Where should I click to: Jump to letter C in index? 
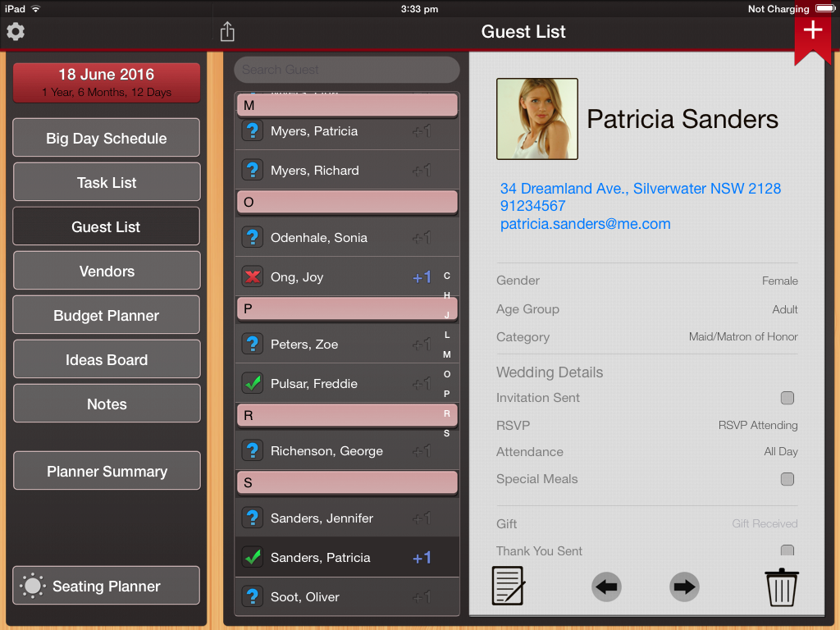click(447, 276)
